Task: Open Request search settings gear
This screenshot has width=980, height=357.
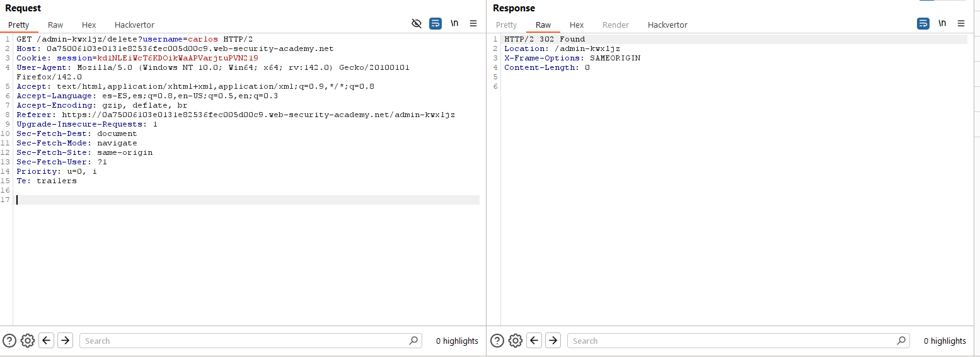Action: [27, 341]
